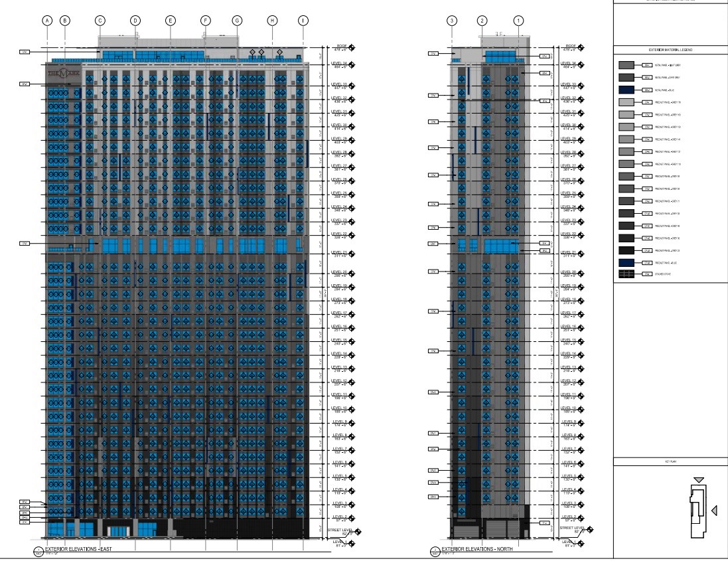Select Street Level datum marker on east elevation
This screenshot has height=561, width=728.
tap(358, 531)
